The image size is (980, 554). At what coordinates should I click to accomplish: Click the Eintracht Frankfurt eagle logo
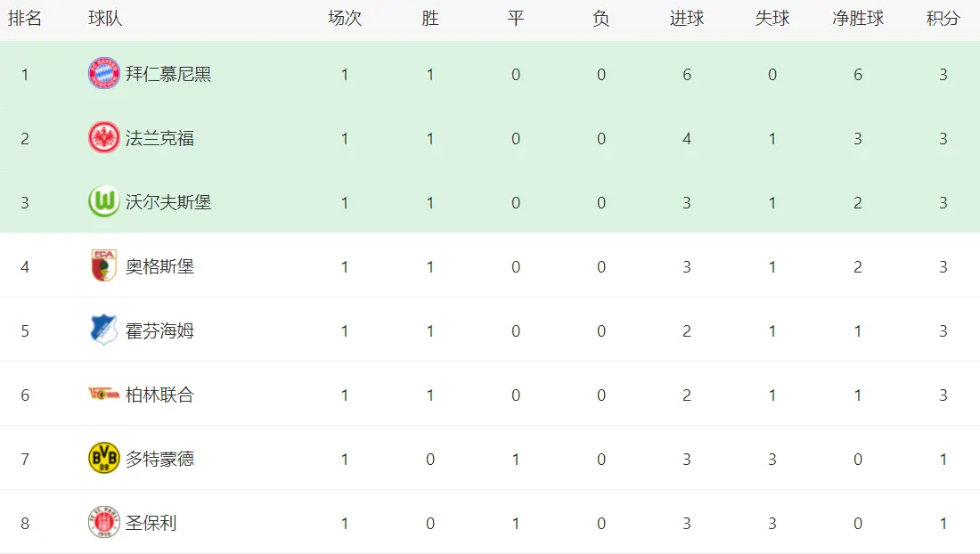pyautogui.click(x=103, y=138)
